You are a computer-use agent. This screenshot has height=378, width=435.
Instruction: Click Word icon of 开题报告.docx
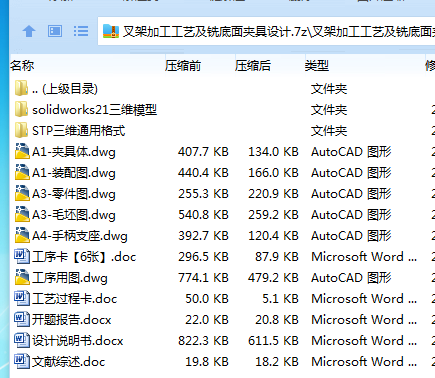coord(22,319)
